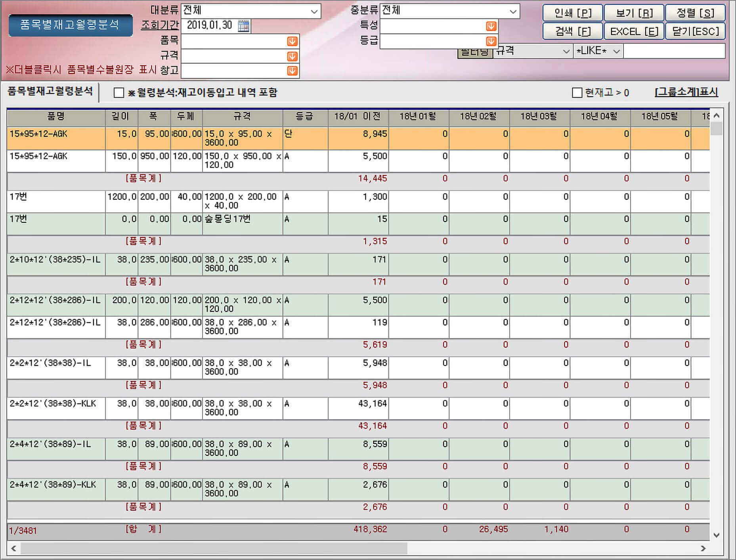Click the horizontal scrollbar thumb

pos(214,549)
